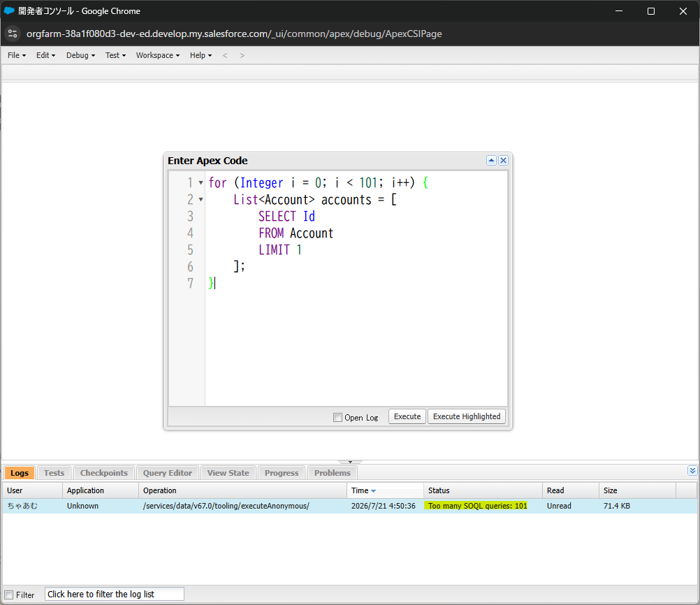
Task: Click line number 6 in the gutter
Action: click(x=190, y=267)
